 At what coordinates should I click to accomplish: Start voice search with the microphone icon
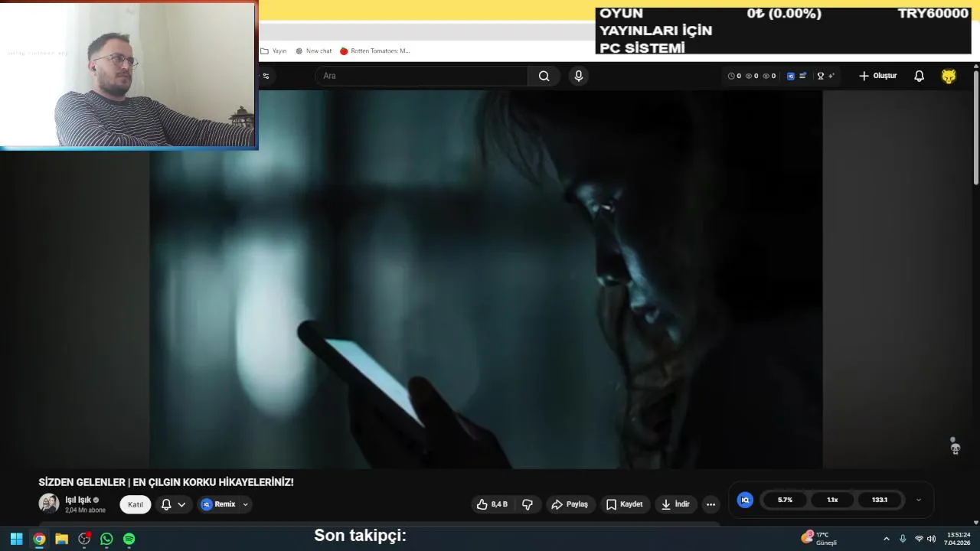click(x=578, y=76)
